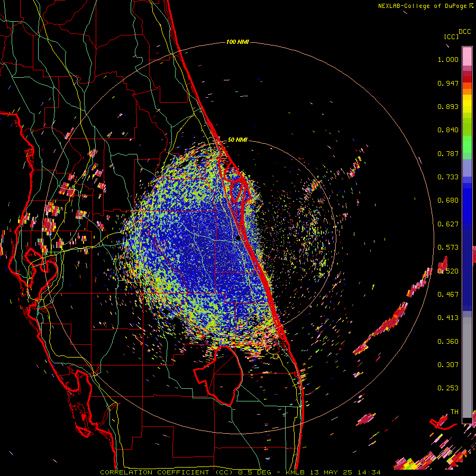Viewport: 476px width, 476px height.
Task: Click the [CC] legend unit label
Action: [x=451, y=36]
